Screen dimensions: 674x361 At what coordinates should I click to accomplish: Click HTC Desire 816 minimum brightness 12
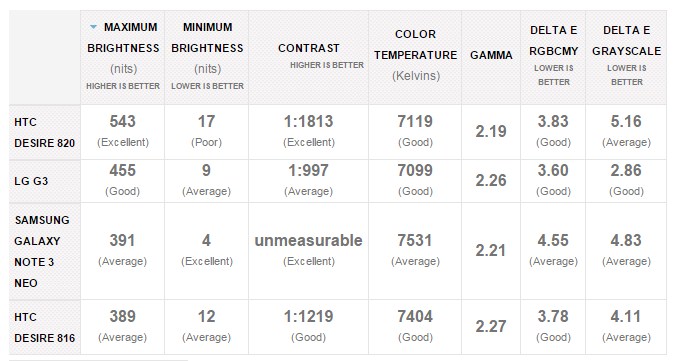(206, 317)
